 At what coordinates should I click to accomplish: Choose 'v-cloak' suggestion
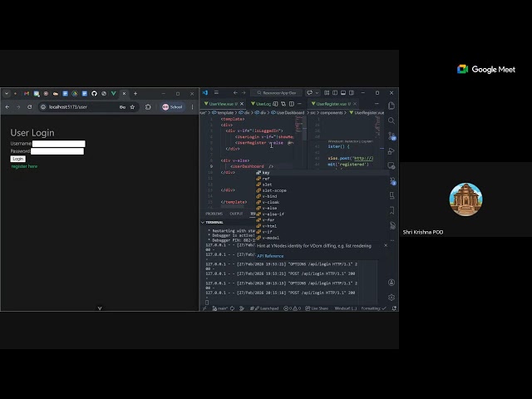click(x=322, y=202)
